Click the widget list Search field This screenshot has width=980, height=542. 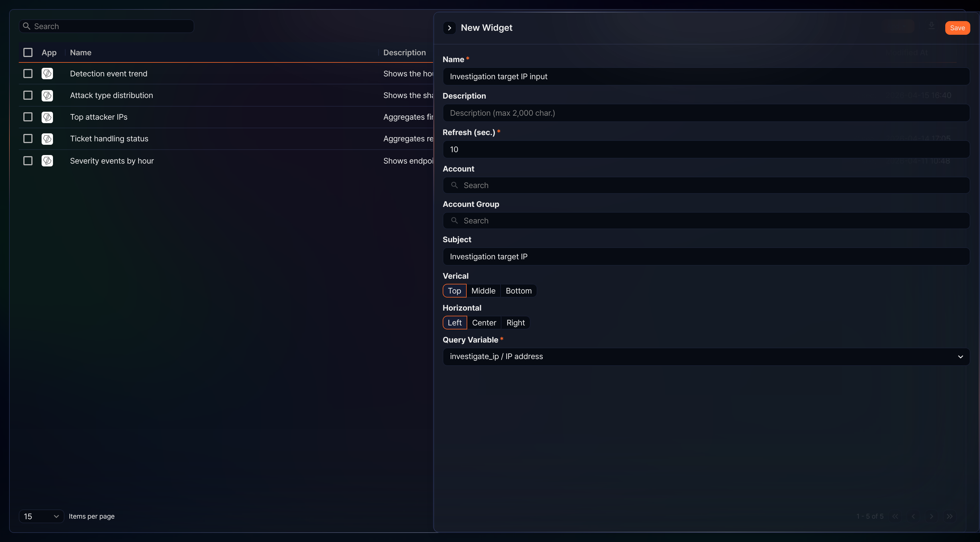tap(107, 26)
